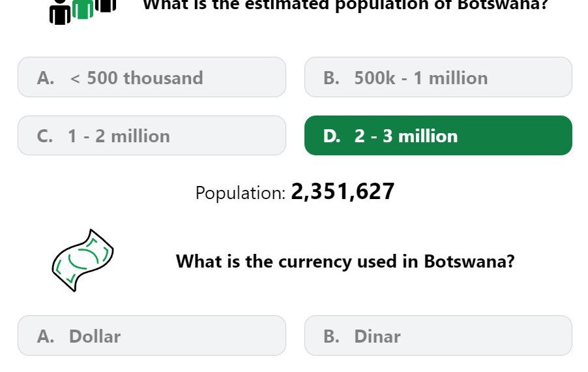This screenshot has height=372, width=588.
Task: Pick answer C. 1 - 2 million
Action: click(152, 136)
